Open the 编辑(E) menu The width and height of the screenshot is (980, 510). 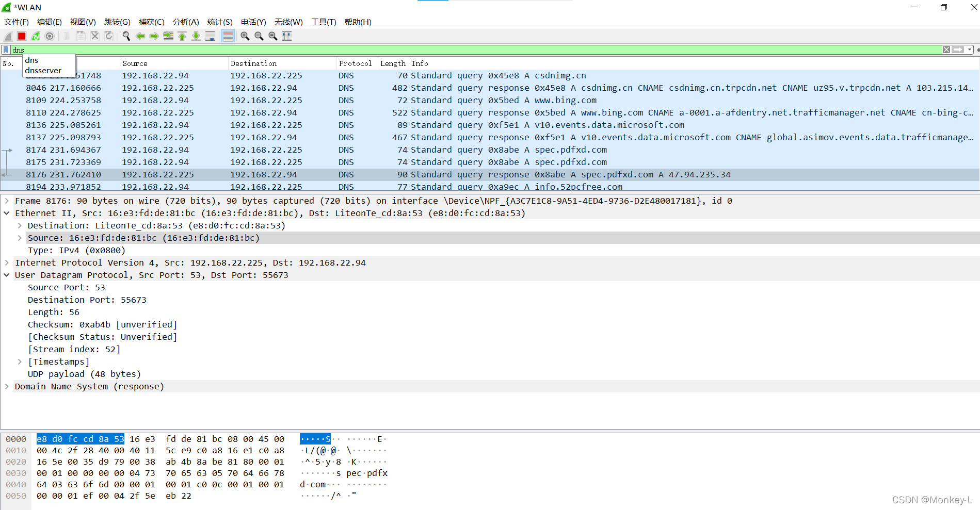pos(50,22)
